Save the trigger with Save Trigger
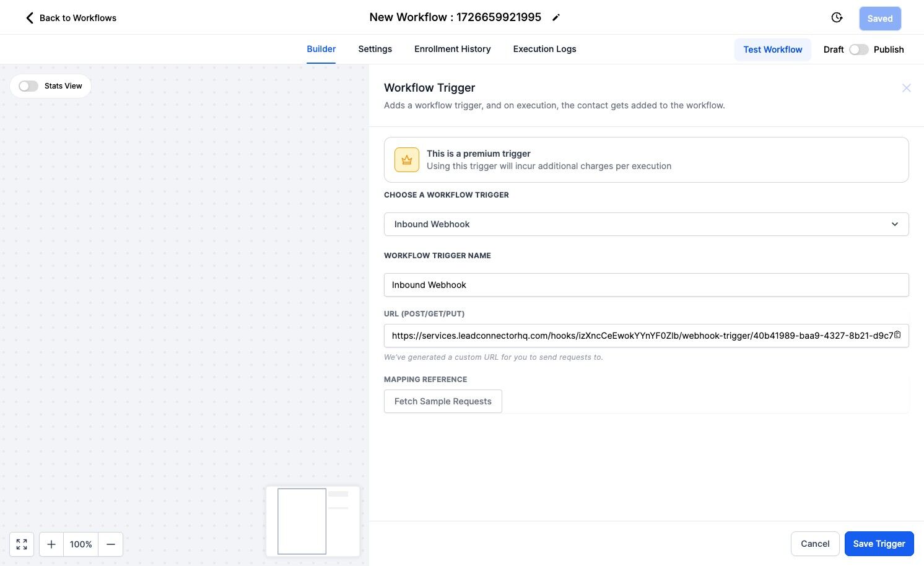The height and width of the screenshot is (566, 924). pos(879,544)
